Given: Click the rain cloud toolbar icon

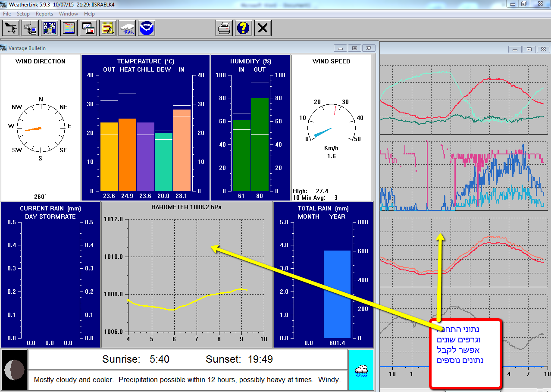Looking at the screenshot, I should (127, 28).
